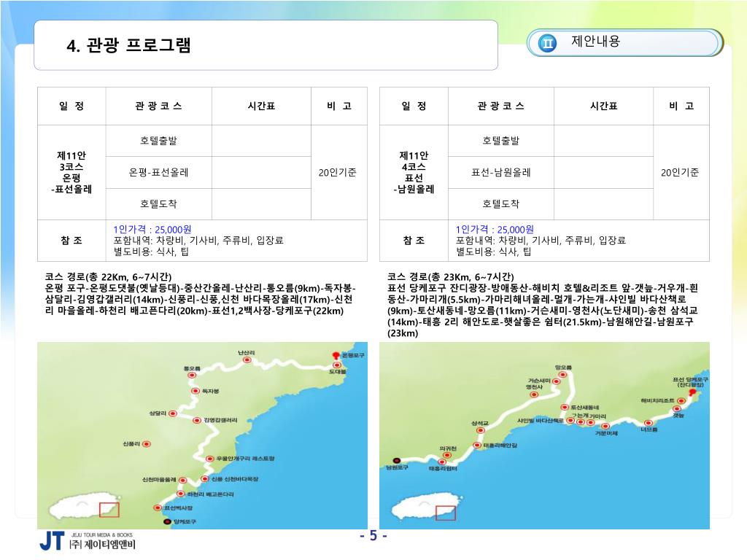747x560 pixels.
Task: Select the 통오름 map marker
Action: 192,376
